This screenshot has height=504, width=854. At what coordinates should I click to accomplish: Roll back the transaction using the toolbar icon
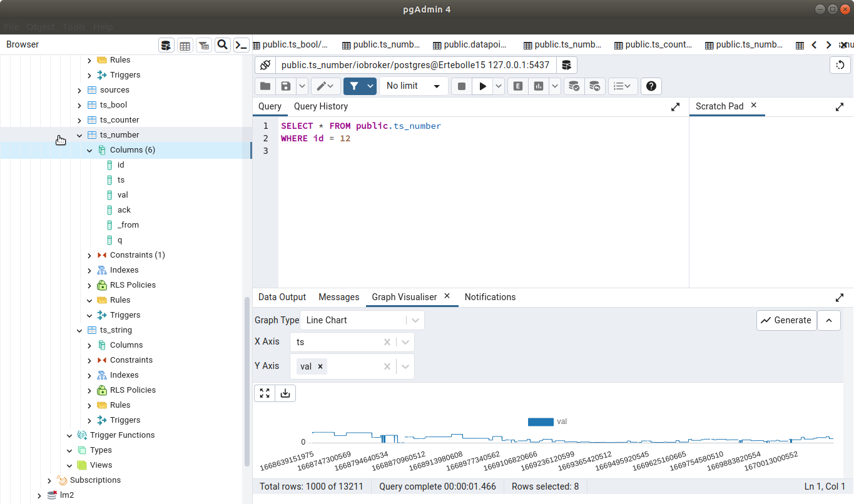click(594, 86)
